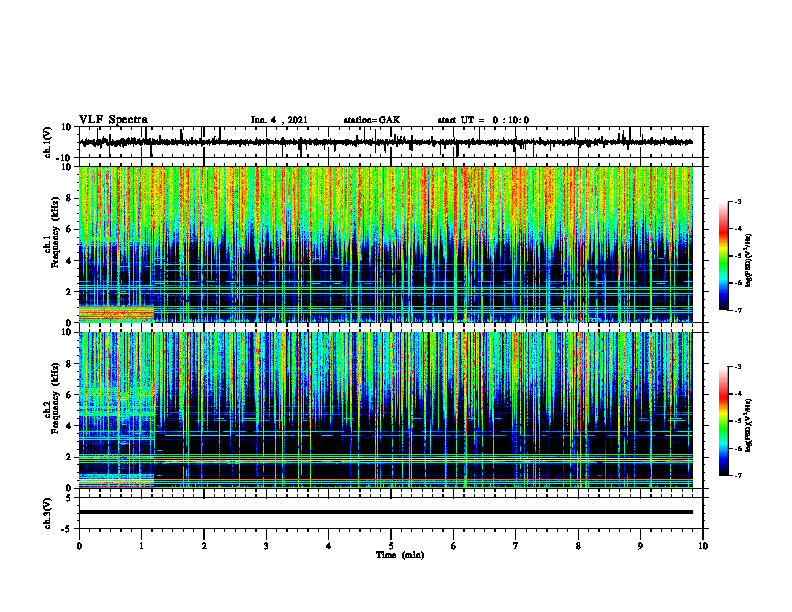This screenshot has width=792, height=612.
Task: Click the ch.2 colorbar "log(PSD)" unit label
Action: pyautogui.click(x=749, y=425)
